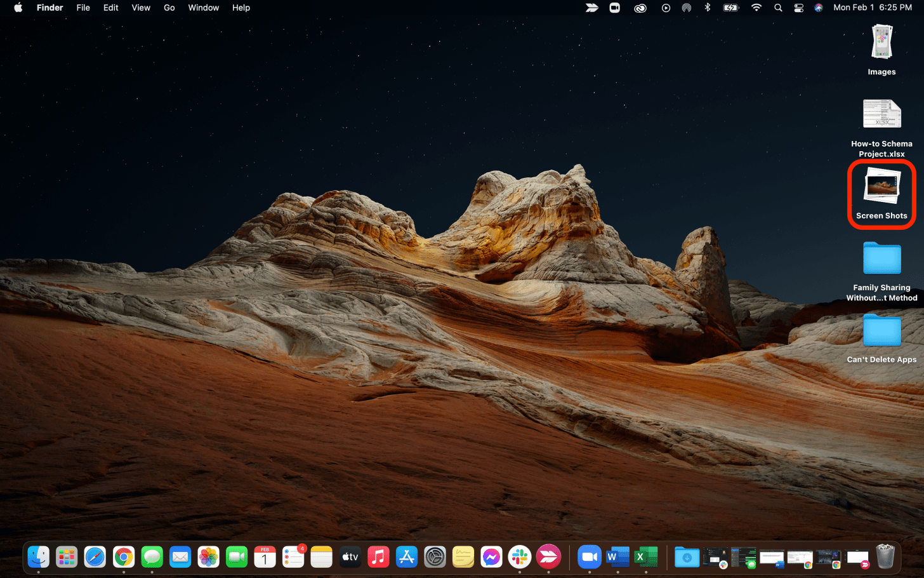Launch Apple TV from the Dock
The image size is (924, 578).
click(350, 557)
